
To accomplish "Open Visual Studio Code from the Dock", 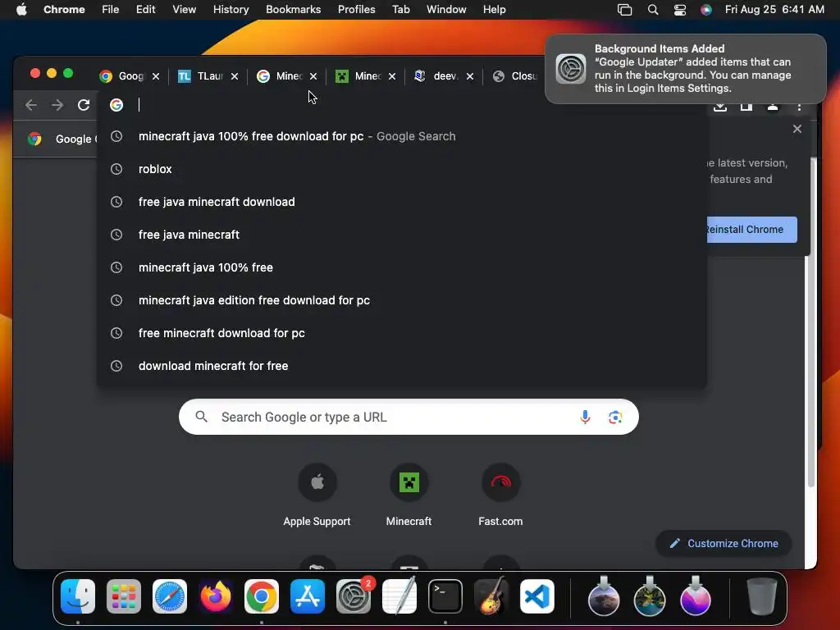I will tap(537, 596).
